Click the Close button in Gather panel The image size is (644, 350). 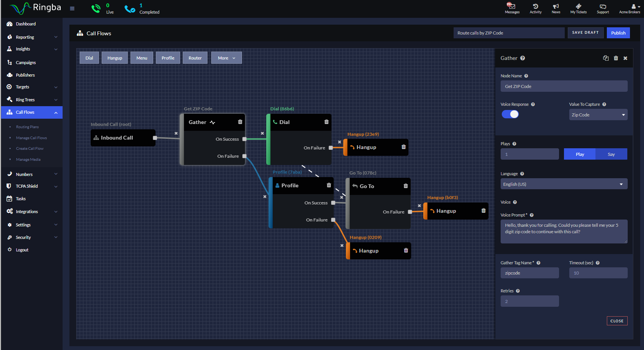coord(617,321)
